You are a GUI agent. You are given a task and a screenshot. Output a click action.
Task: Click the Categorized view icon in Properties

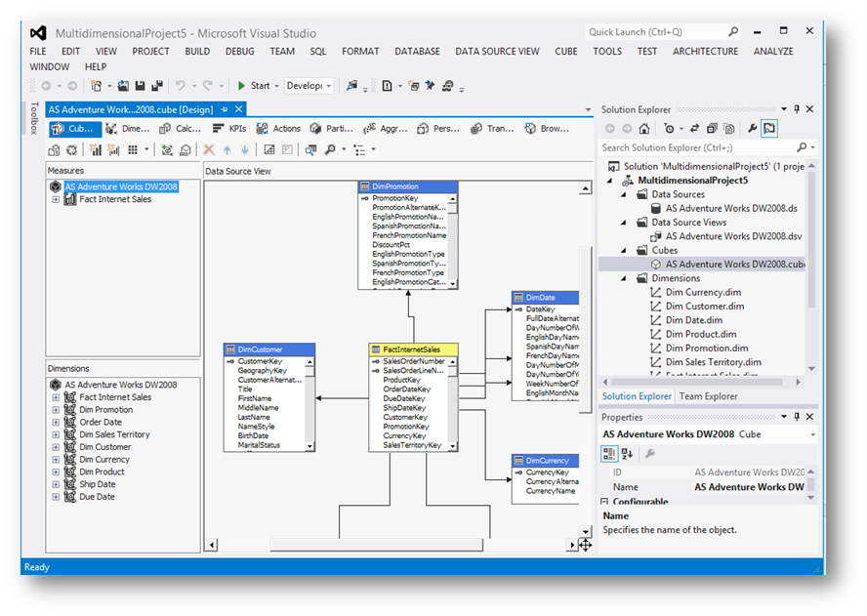[609, 454]
